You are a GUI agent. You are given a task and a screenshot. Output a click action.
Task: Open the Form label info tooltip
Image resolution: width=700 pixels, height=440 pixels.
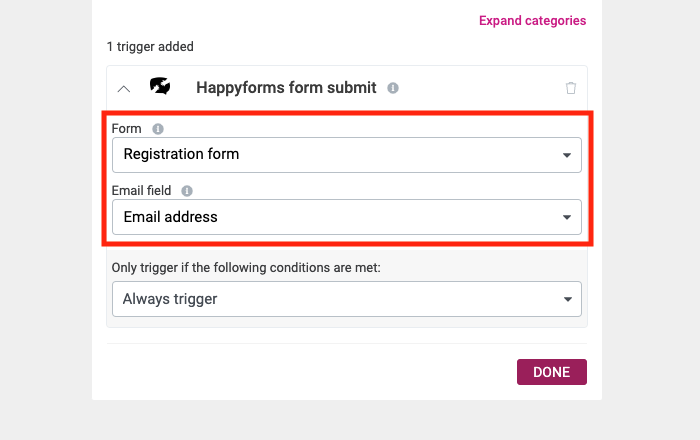158,129
